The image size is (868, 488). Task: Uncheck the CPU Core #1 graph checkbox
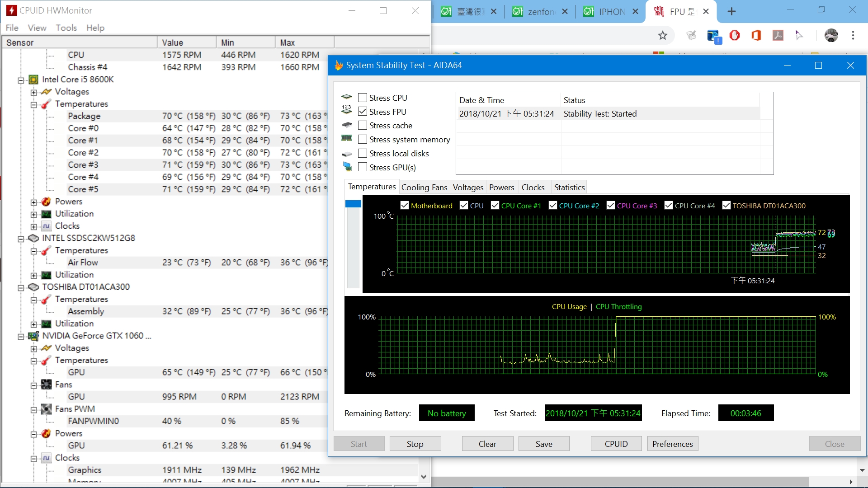(495, 205)
